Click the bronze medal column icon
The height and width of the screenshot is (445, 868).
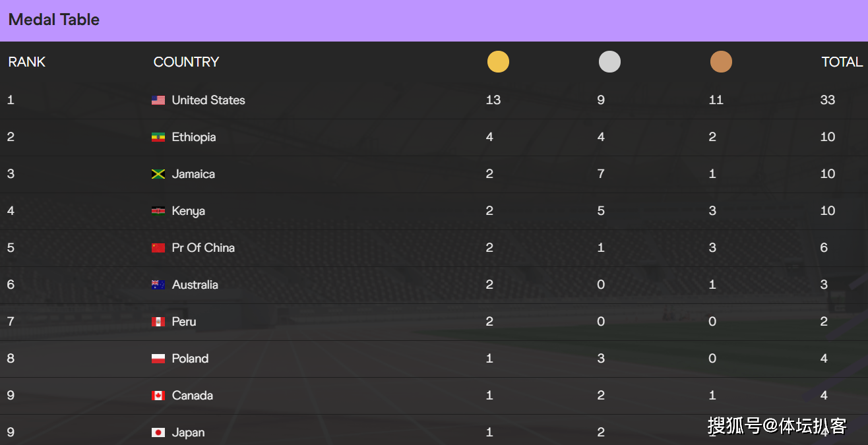pyautogui.click(x=721, y=62)
